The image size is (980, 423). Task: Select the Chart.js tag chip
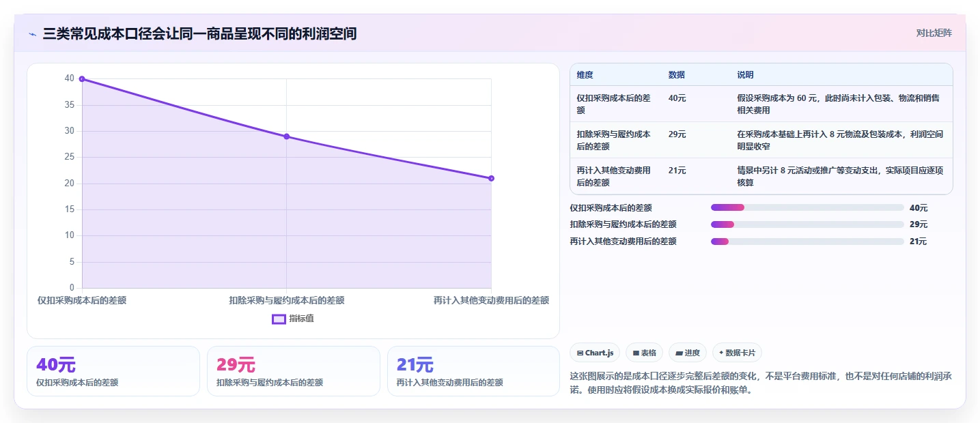click(595, 353)
